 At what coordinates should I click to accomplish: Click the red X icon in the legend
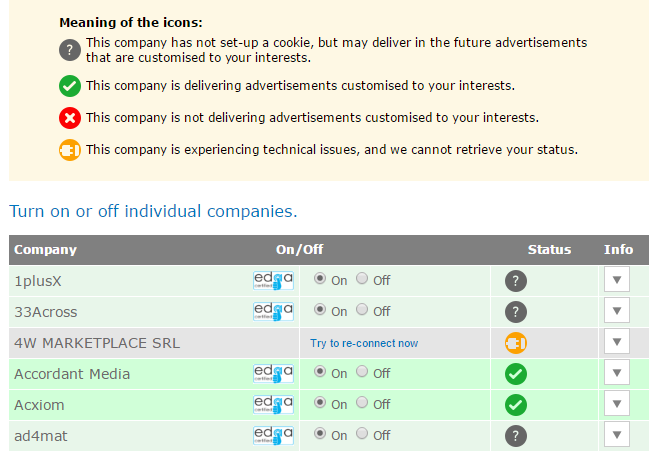70,118
